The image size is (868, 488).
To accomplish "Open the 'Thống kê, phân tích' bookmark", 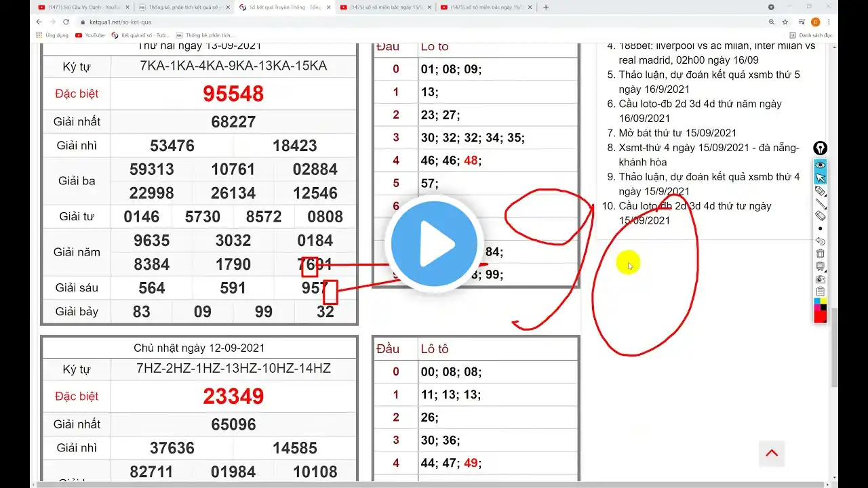I will coord(205,35).
